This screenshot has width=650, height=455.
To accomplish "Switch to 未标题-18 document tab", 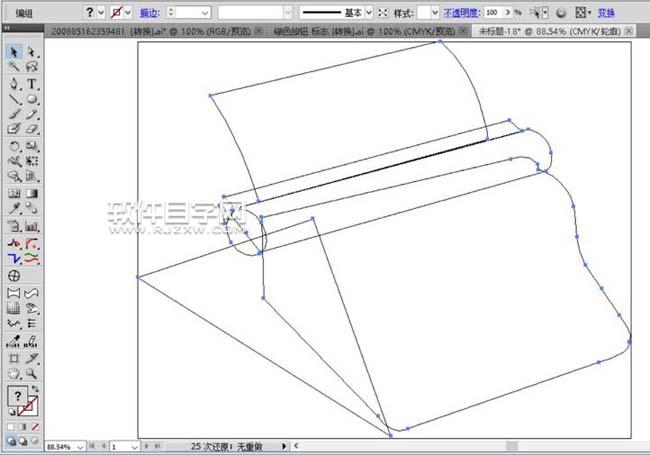I will [x=549, y=31].
